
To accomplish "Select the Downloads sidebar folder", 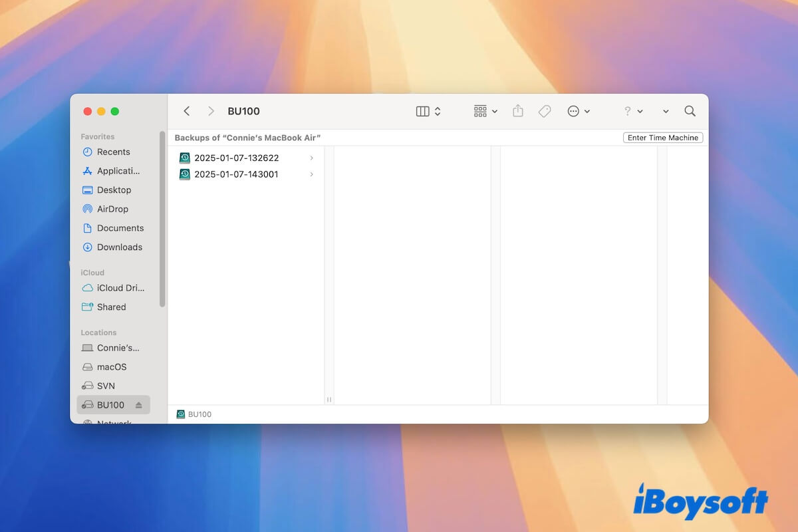I will tap(119, 247).
